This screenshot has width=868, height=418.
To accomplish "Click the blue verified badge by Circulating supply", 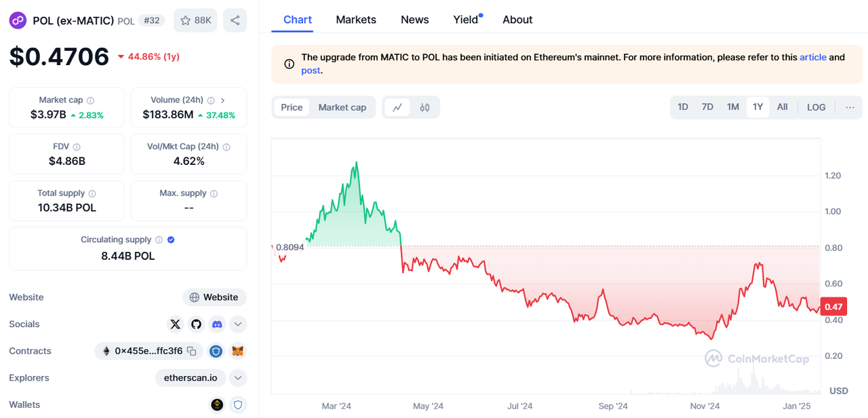I will tap(171, 240).
